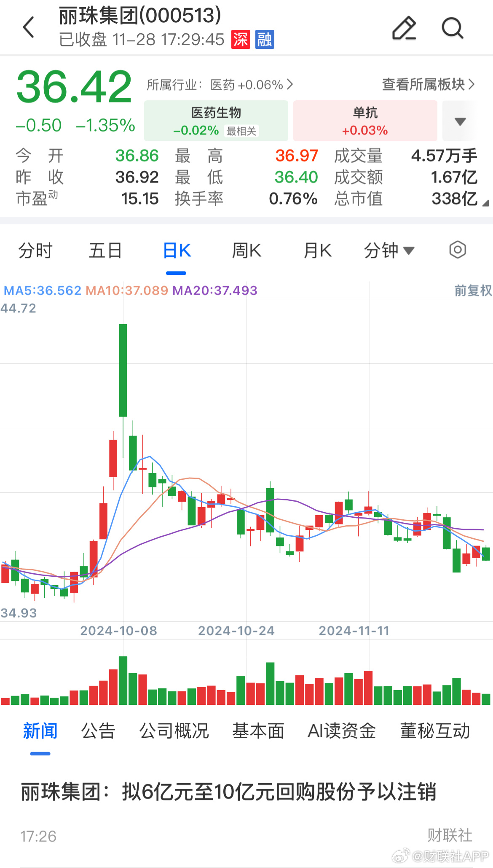Tap the back arrow icon
Screen dimensions: 493x868
click(29, 28)
